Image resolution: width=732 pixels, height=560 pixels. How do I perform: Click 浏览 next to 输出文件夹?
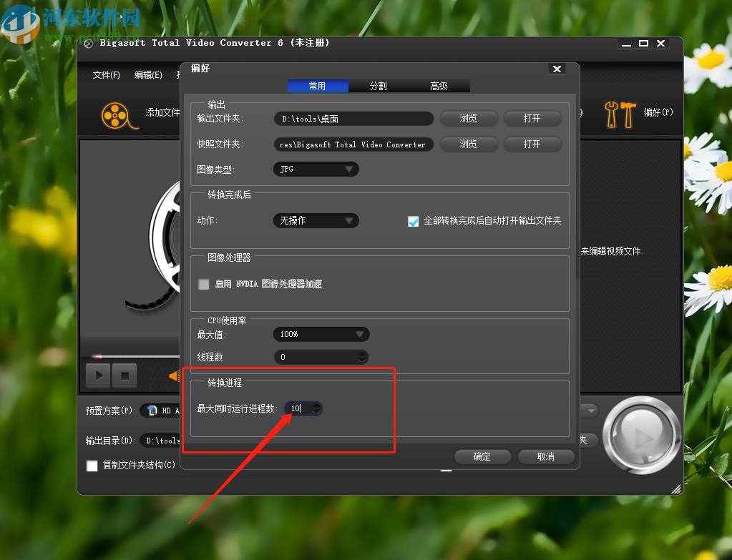pyautogui.click(x=468, y=118)
